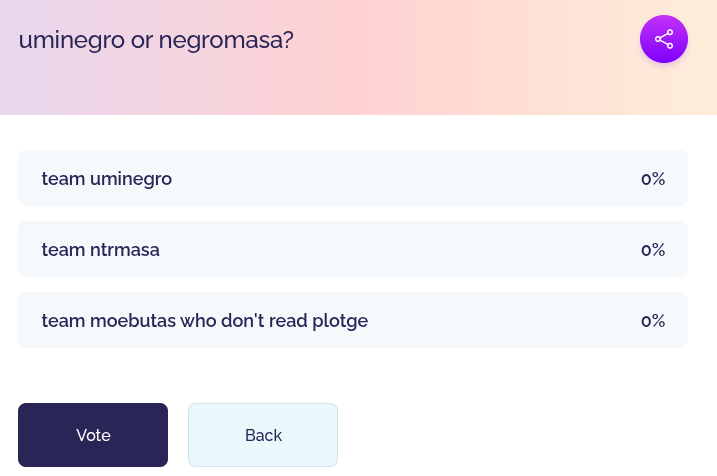Go back using the Back button
717x476 pixels.
click(x=263, y=435)
